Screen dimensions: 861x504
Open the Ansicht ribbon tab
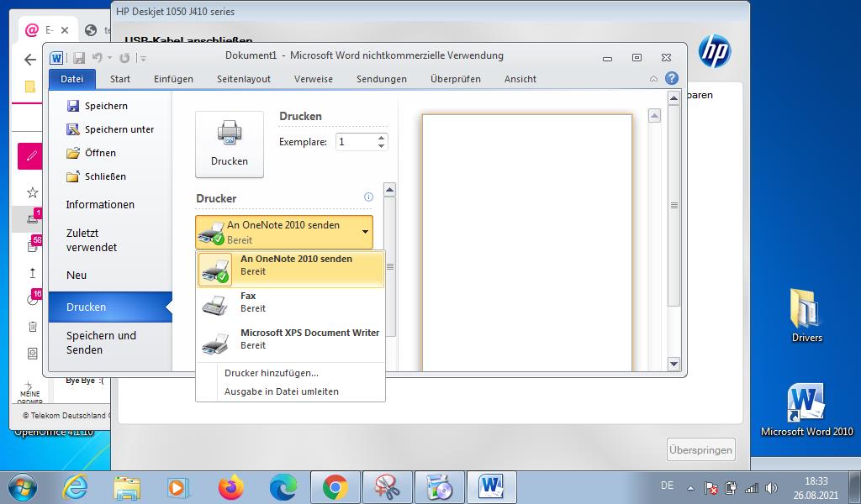coord(520,79)
